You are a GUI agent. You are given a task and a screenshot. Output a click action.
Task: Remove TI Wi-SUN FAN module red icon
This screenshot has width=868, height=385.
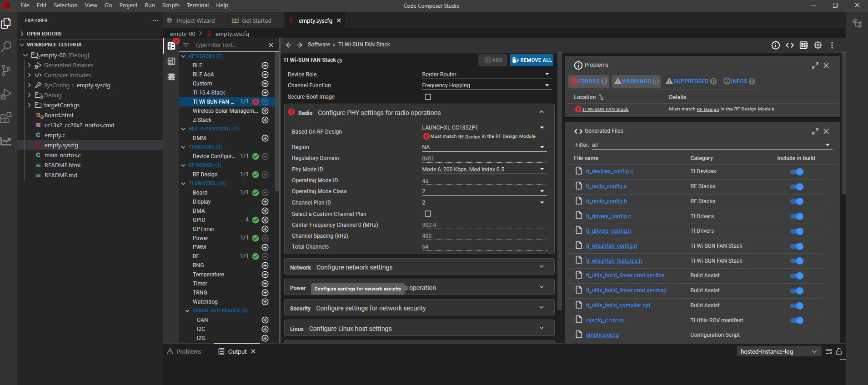tap(256, 102)
